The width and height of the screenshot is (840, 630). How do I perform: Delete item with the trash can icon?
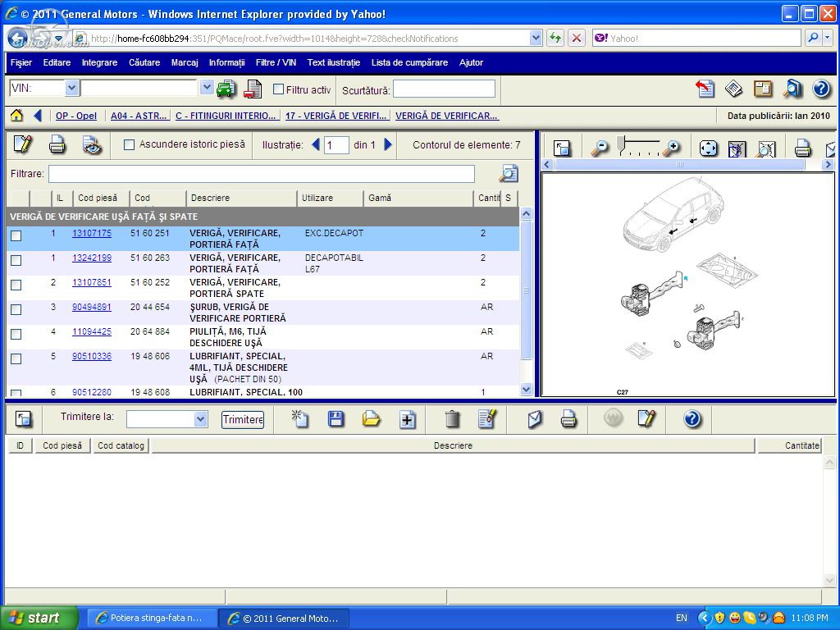click(x=452, y=419)
